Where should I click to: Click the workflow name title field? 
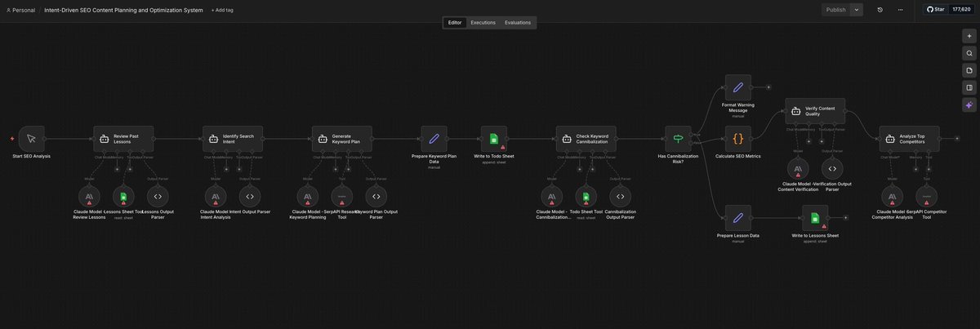click(x=123, y=10)
